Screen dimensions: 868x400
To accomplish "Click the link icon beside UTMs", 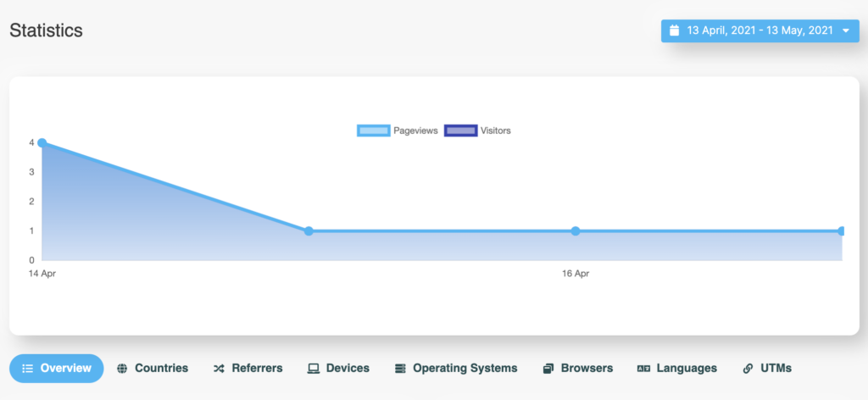I will pyautogui.click(x=748, y=369).
